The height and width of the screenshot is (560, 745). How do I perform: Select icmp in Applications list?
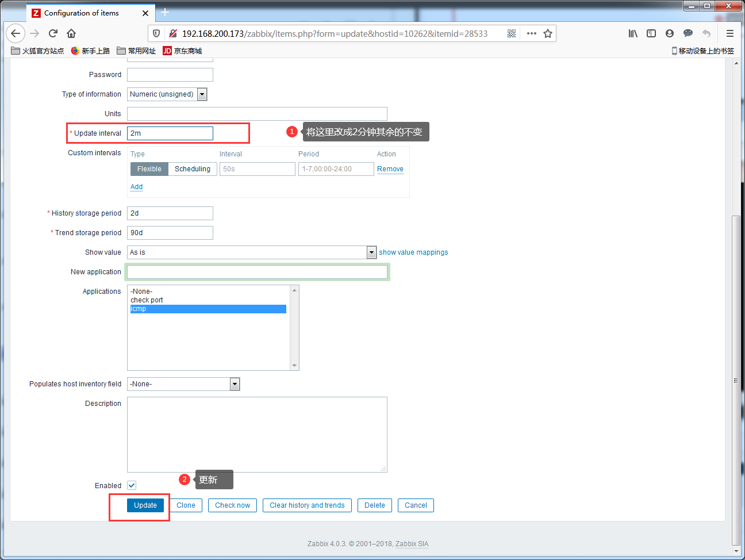(208, 309)
